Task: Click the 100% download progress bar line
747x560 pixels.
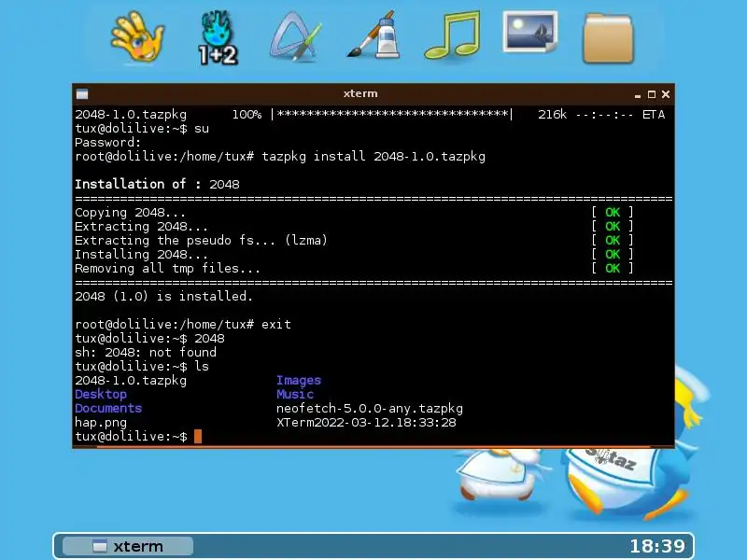Action: pyautogui.click(x=370, y=115)
